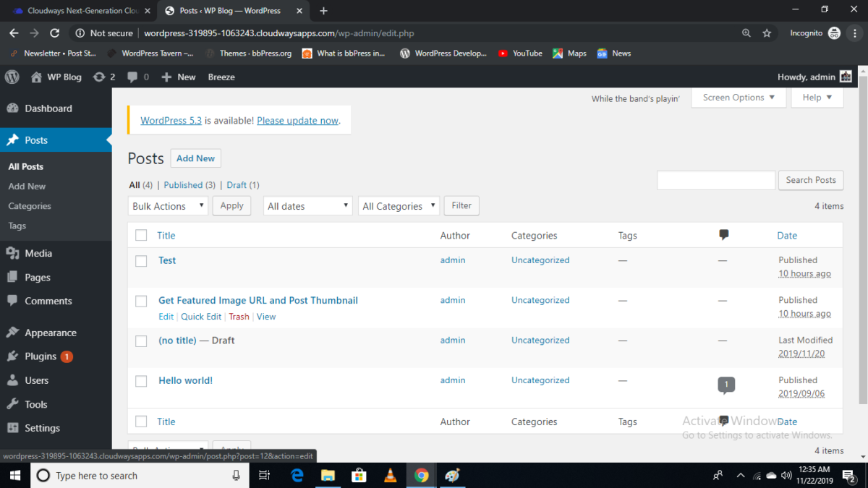Open the WordPress logo menu in the admin bar
Viewport: 868px width, 488px height.
click(12, 77)
